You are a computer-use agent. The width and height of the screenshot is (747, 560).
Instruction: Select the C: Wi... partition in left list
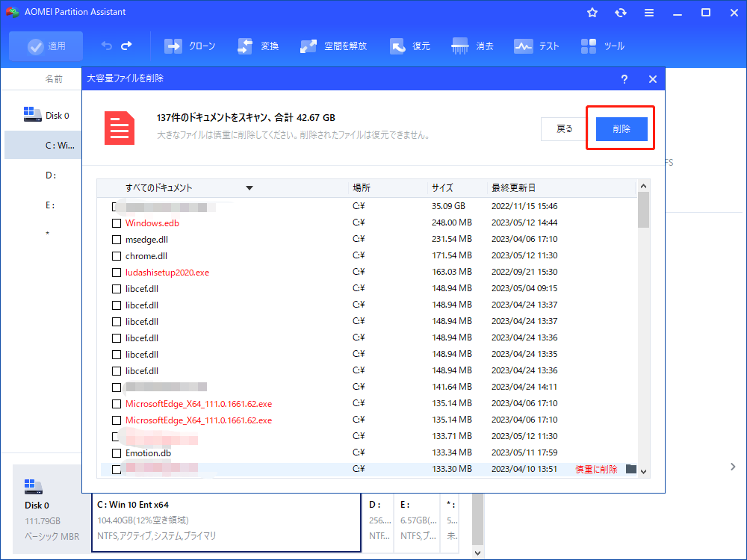coord(43,146)
